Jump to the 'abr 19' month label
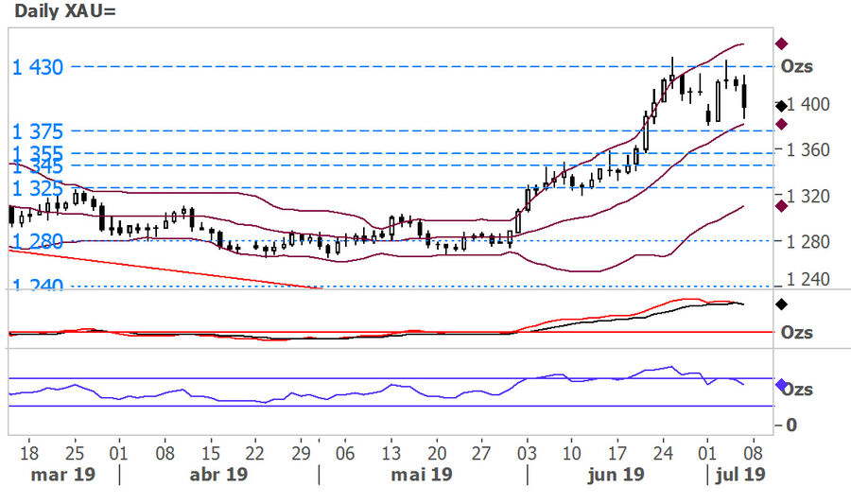This screenshot has height=504, width=851. coord(218,474)
